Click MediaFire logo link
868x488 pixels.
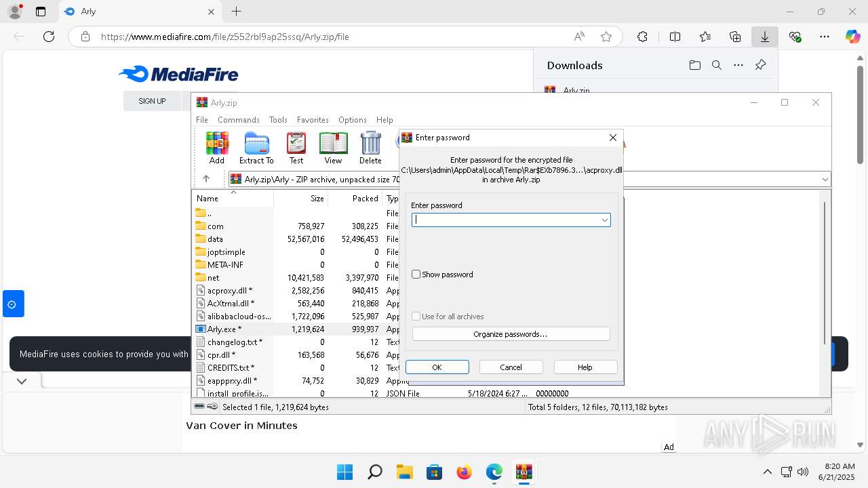(x=178, y=74)
